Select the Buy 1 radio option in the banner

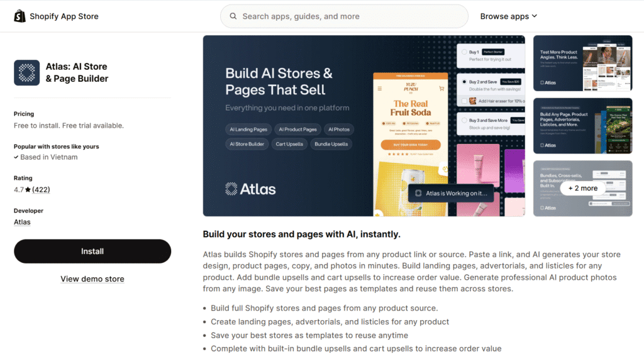464,52
